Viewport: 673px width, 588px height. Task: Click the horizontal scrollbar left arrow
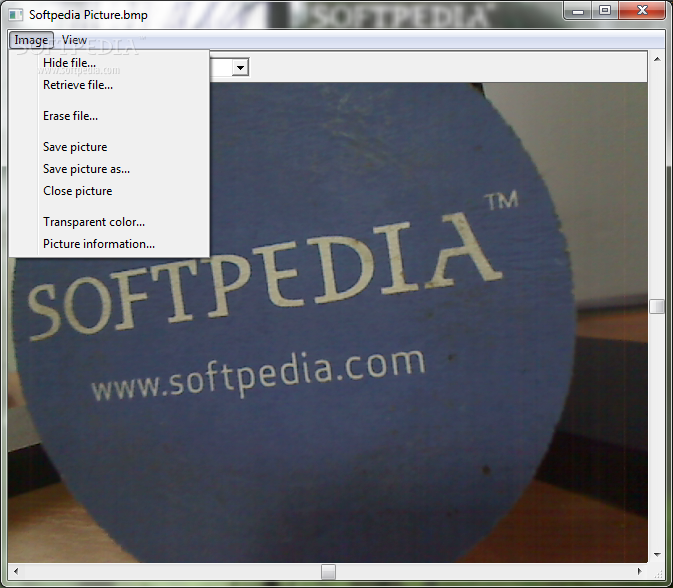click(x=16, y=571)
